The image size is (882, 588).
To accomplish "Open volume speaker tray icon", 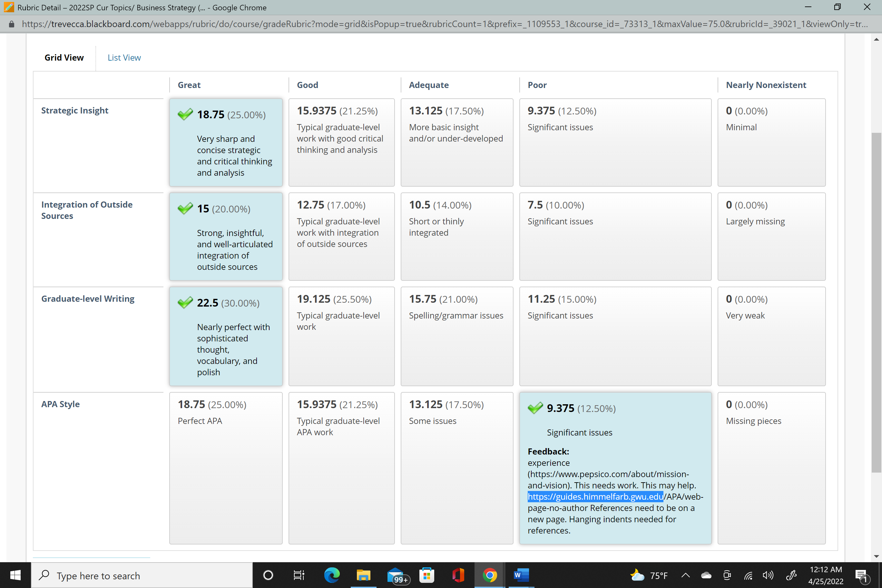I will click(768, 575).
